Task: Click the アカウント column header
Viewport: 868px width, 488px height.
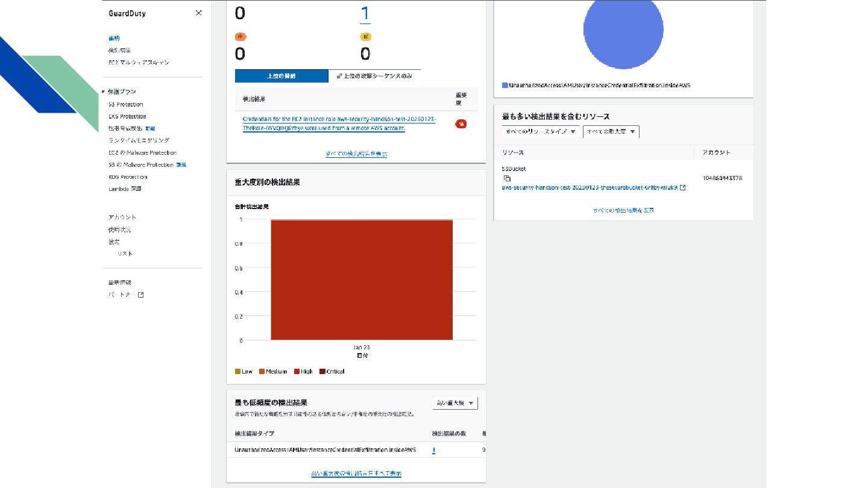Action: click(x=716, y=152)
